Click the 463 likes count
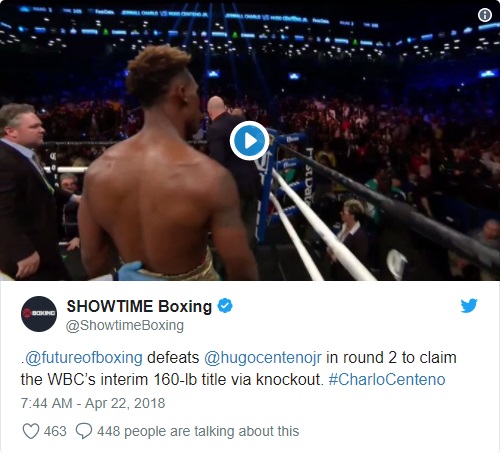 (x=55, y=431)
